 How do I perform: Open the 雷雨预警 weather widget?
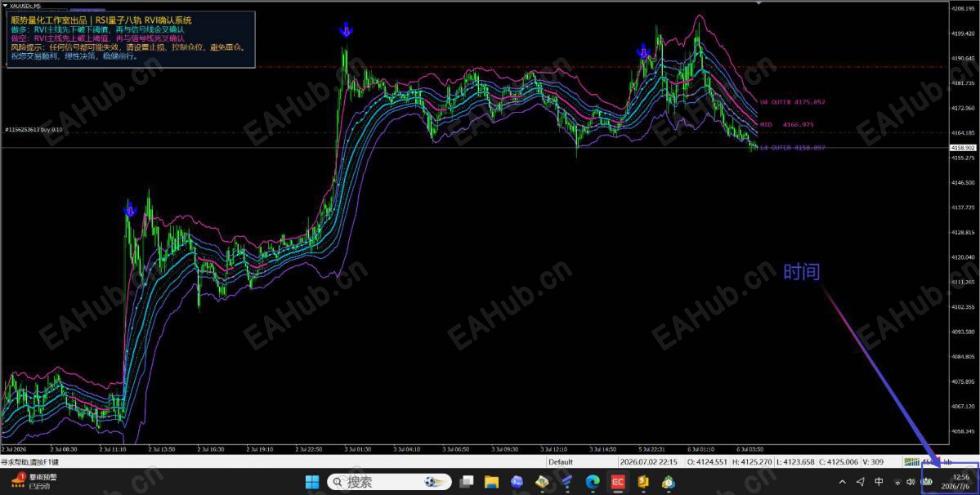34,481
